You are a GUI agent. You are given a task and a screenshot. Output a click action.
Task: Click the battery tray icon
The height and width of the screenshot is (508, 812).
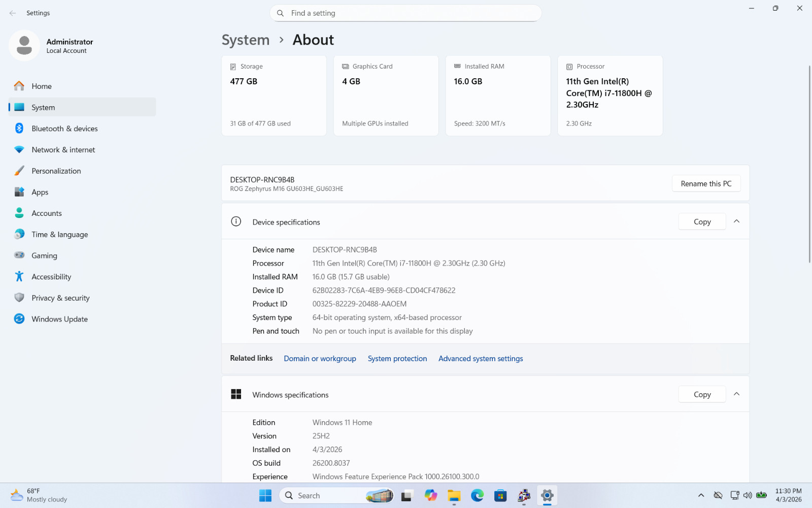761,495
